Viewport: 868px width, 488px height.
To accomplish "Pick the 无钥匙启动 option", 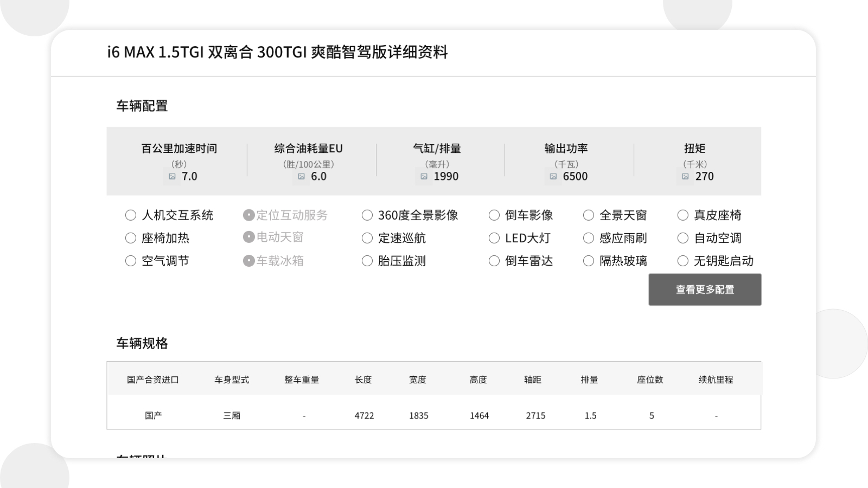I will pyautogui.click(x=683, y=261).
